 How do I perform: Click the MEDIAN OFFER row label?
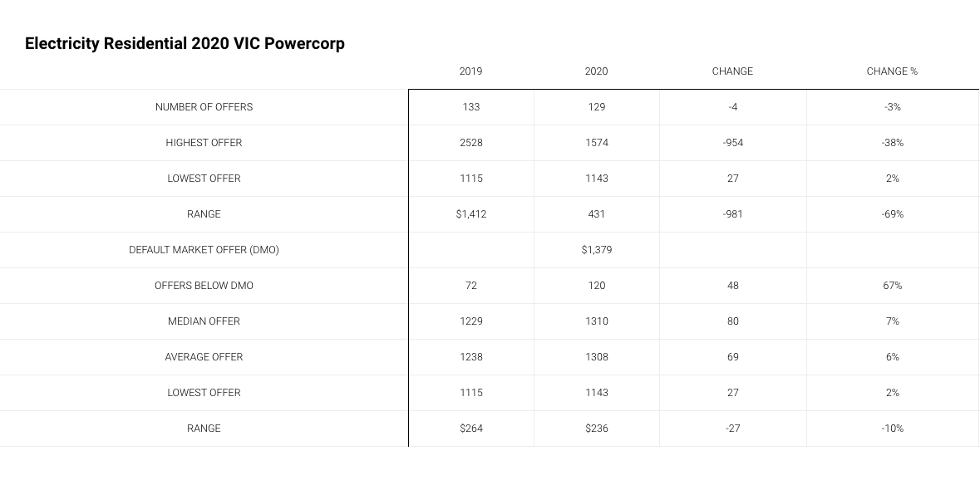click(x=204, y=321)
